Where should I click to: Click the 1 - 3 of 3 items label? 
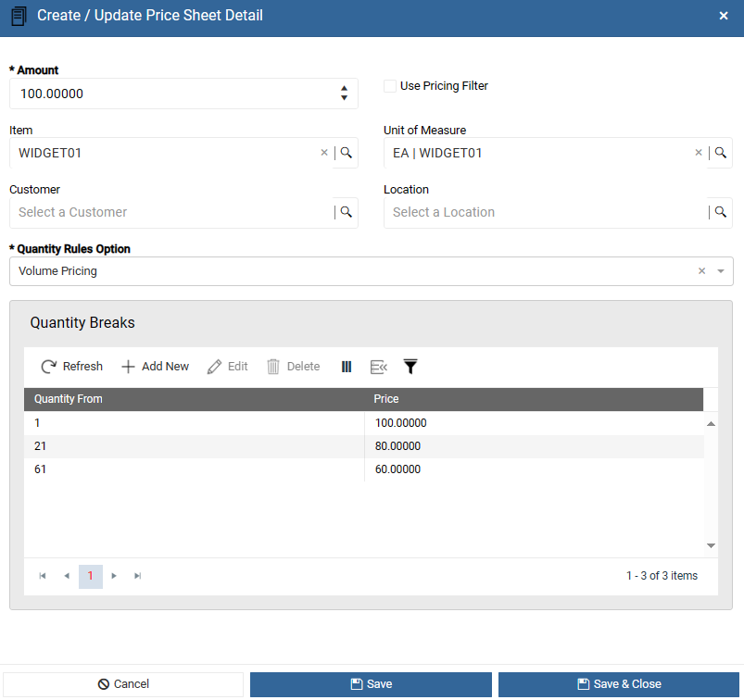pyautogui.click(x=662, y=576)
